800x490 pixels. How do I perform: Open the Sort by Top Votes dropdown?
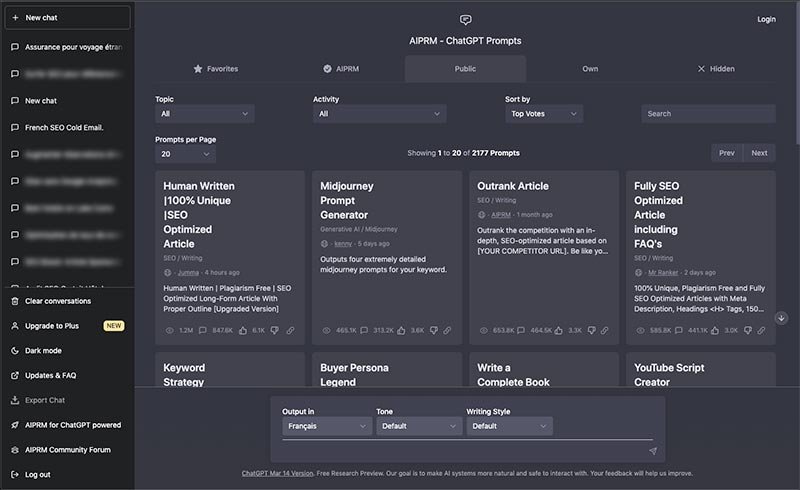pos(544,114)
